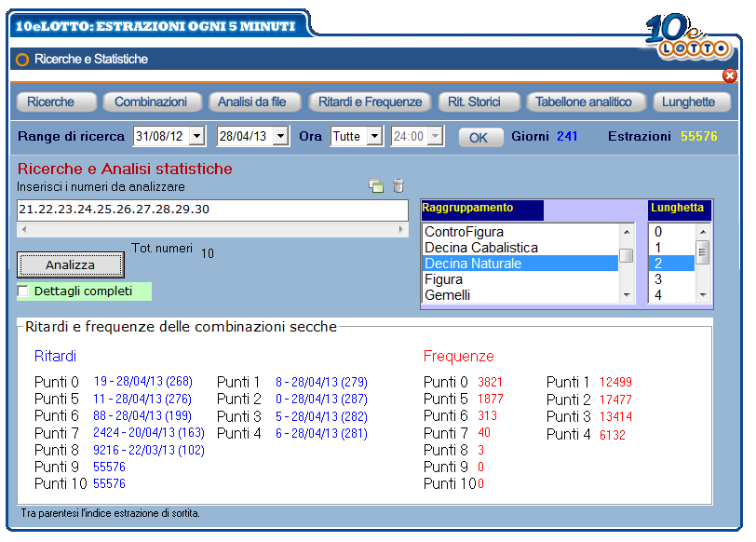756x542 pixels.
Task: Click Raggruppamento list scroll up arrow
Action: [x=627, y=232]
